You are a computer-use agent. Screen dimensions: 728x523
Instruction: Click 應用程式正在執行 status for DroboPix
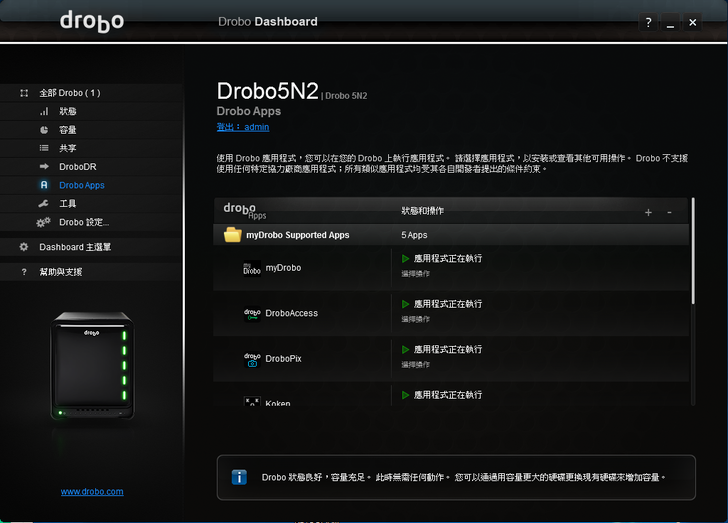(x=448, y=349)
